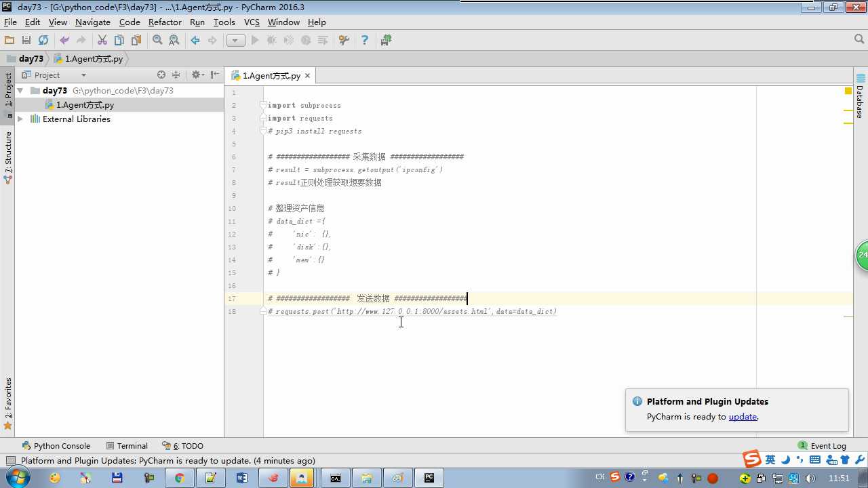Close the 1.Agent方式.py editor tab

coord(307,76)
